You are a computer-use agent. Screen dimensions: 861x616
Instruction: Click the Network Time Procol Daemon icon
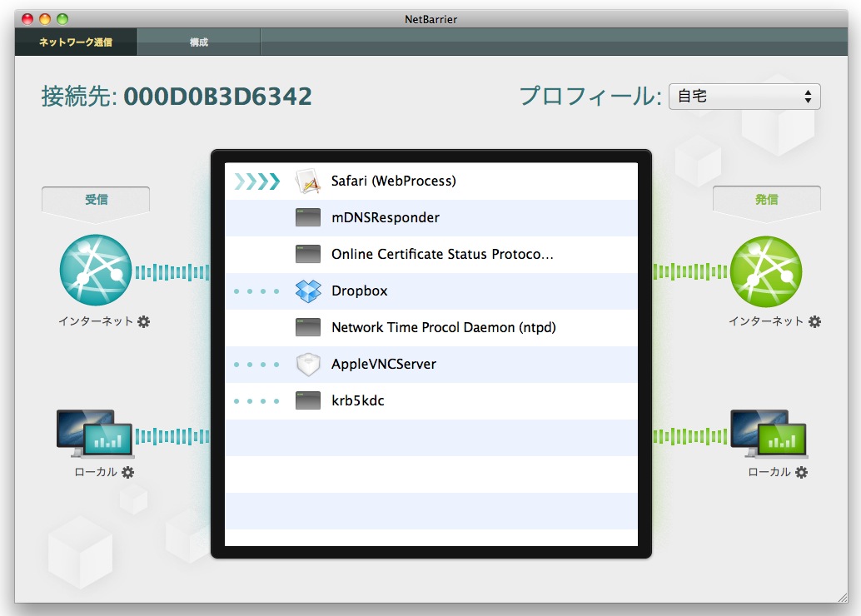pos(308,327)
